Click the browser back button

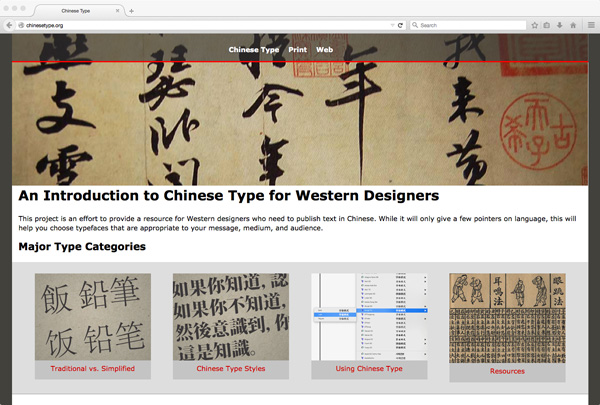pyautogui.click(x=9, y=24)
